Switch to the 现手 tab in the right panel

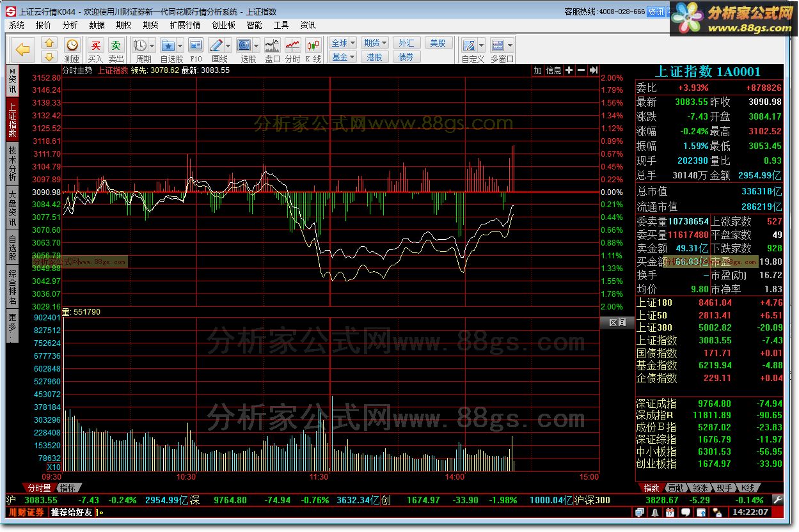pyautogui.click(x=724, y=488)
